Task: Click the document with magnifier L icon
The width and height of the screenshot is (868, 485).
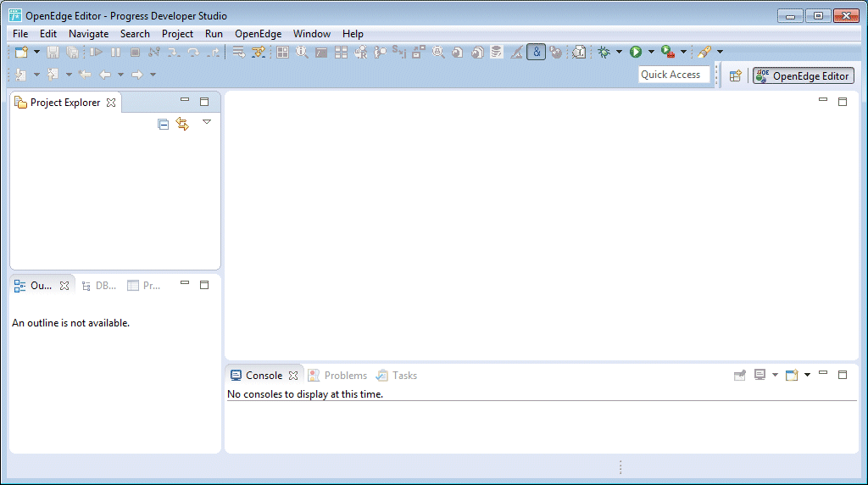Action: [x=579, y=52]
